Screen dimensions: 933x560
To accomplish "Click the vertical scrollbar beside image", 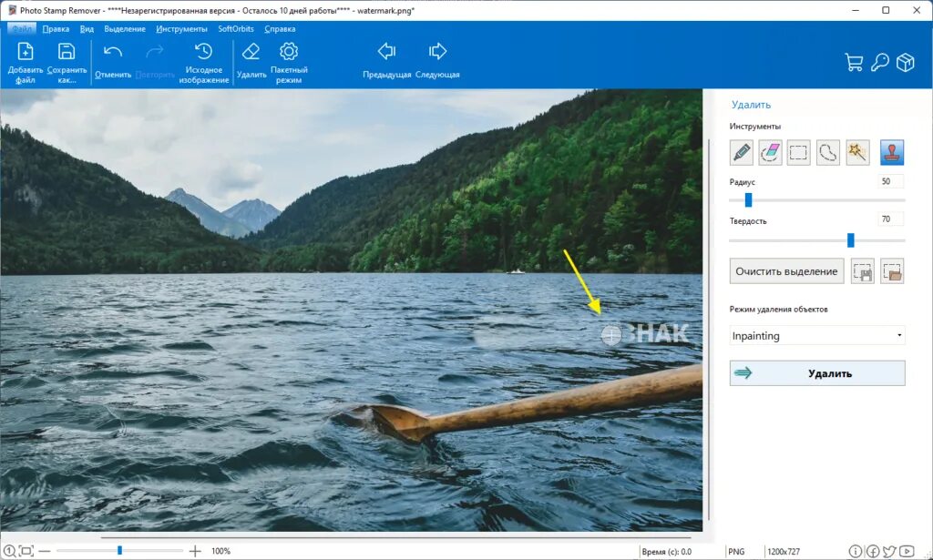I will click(709, 330).
